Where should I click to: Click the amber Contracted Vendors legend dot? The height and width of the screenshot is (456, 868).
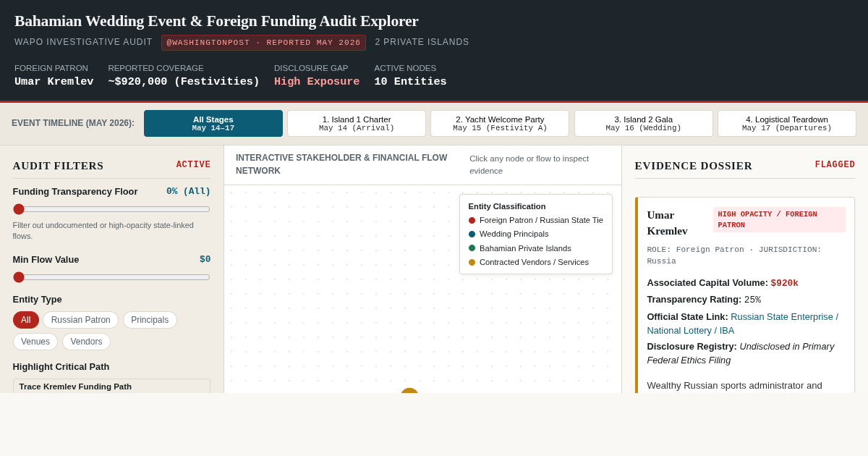tap(472, 263)
